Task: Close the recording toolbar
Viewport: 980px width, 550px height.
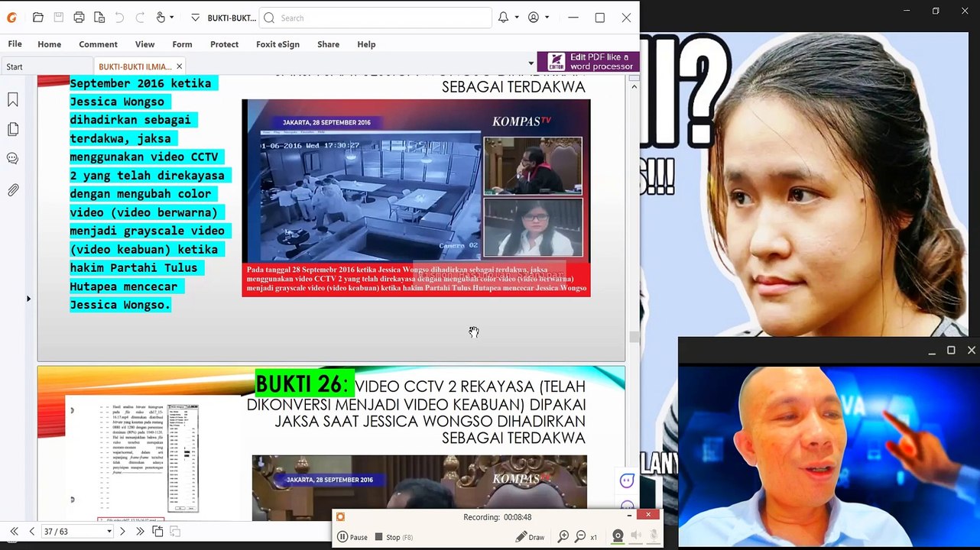Action: tap(648, 515)
